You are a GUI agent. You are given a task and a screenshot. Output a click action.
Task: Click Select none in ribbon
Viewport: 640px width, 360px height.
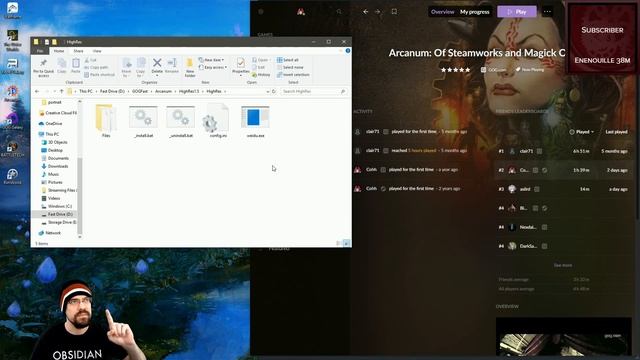[290, 67]
